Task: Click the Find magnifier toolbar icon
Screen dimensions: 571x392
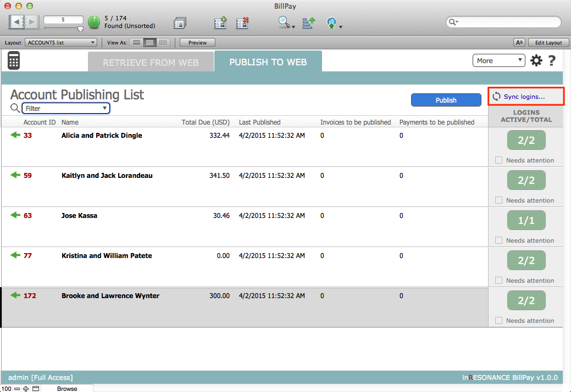Action: point(284,23)
